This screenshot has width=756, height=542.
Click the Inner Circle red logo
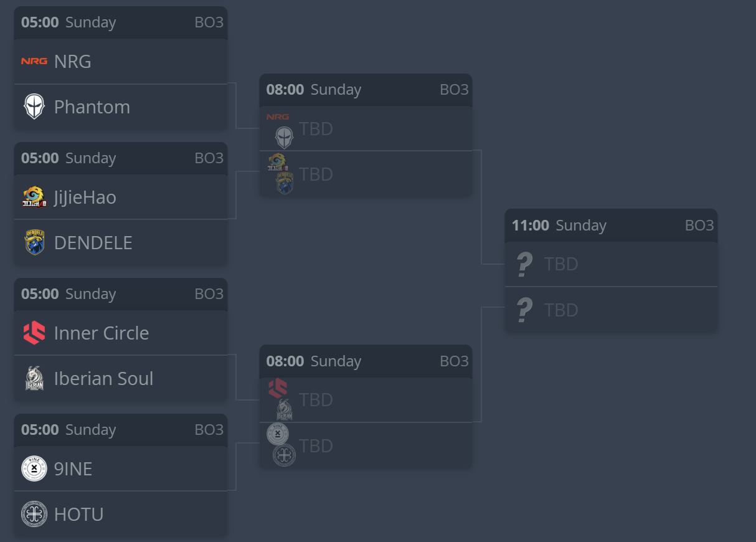pos(34,333)
